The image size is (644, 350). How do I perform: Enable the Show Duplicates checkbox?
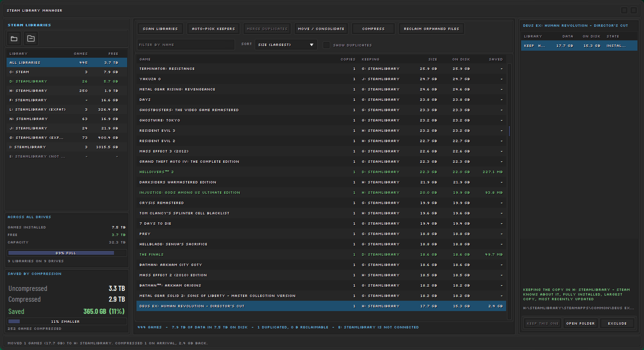(x=326, y=45)
